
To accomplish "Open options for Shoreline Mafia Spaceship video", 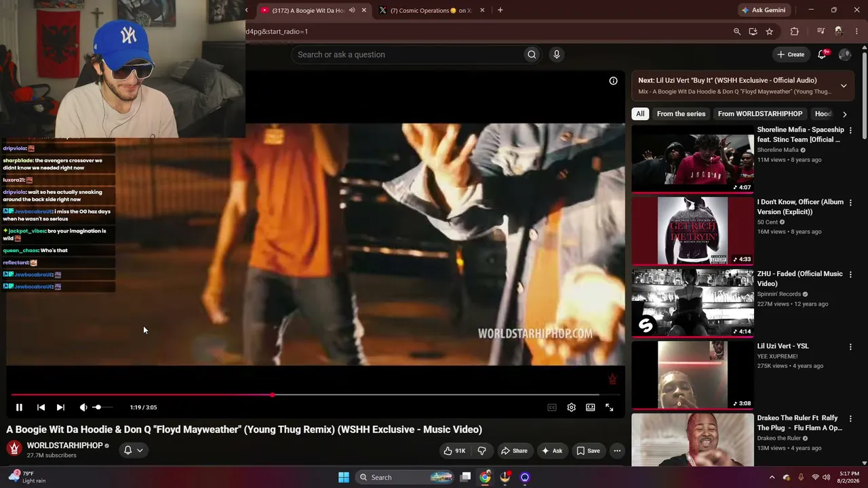I will 850,130.
